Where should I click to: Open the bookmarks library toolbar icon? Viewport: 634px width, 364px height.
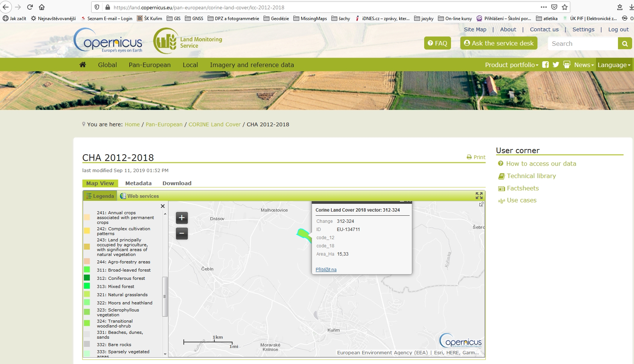[x=620, y=7]
